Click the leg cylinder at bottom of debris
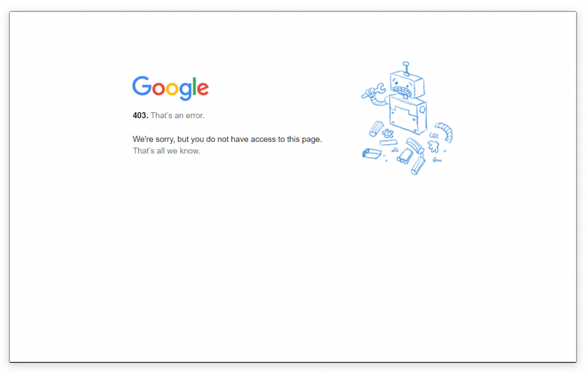The height and width of the screenshot is (374, 588). click(x=418, y=166)
